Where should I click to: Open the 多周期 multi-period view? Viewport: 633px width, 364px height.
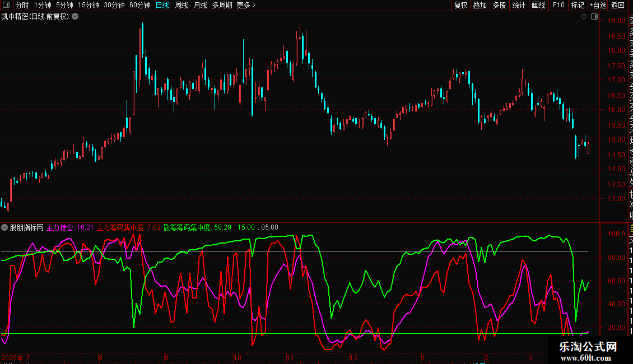pos(222,5)
